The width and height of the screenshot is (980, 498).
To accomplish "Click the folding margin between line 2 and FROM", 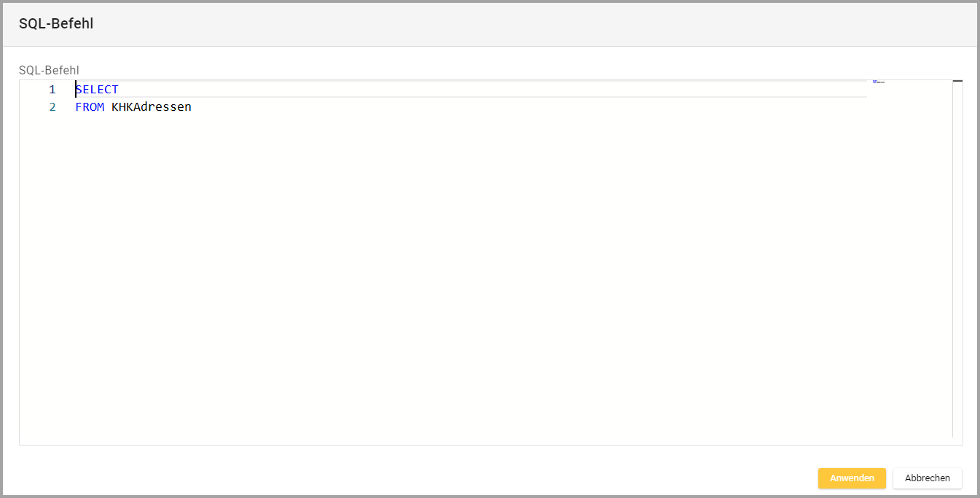I will 66,107.
